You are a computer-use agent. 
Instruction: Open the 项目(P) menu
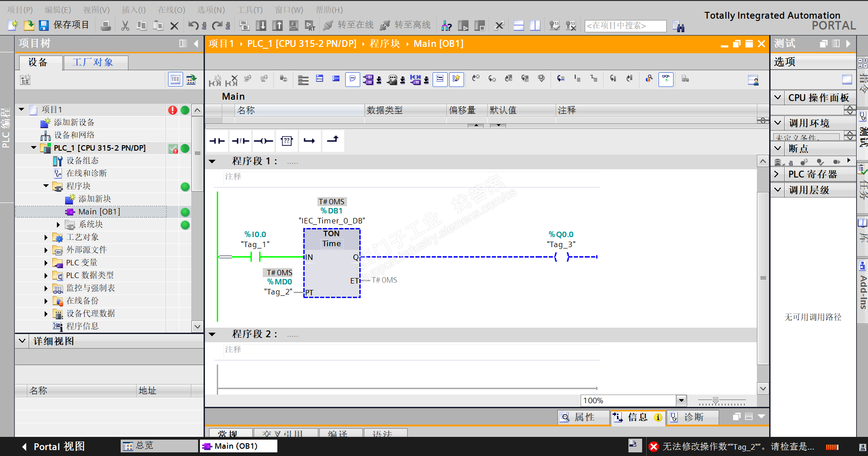[x=20, y=10]
